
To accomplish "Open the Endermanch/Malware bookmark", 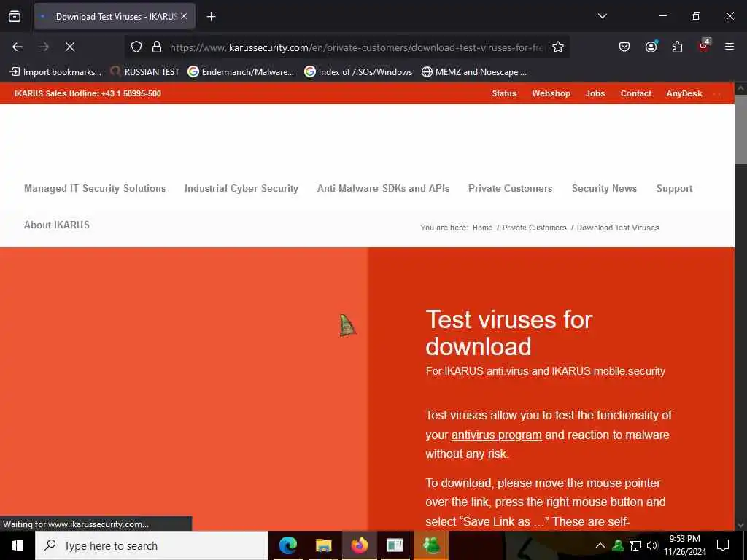I will point(241,72).
